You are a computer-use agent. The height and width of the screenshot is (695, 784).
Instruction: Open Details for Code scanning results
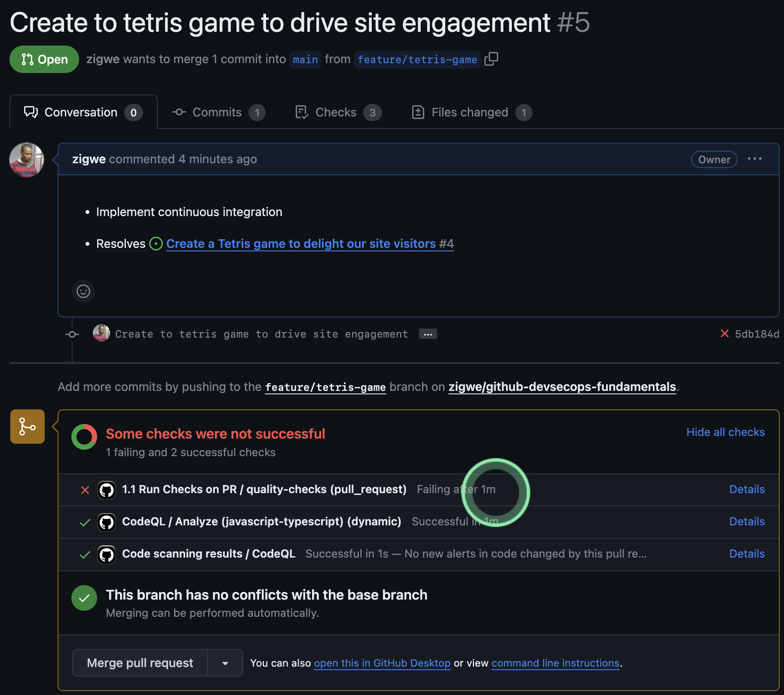[747, 554]
